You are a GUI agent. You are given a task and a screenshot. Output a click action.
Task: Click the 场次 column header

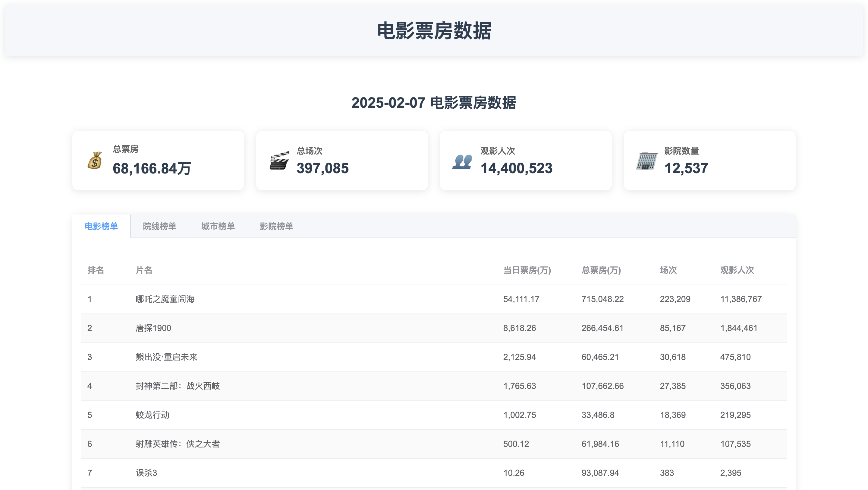668,270
